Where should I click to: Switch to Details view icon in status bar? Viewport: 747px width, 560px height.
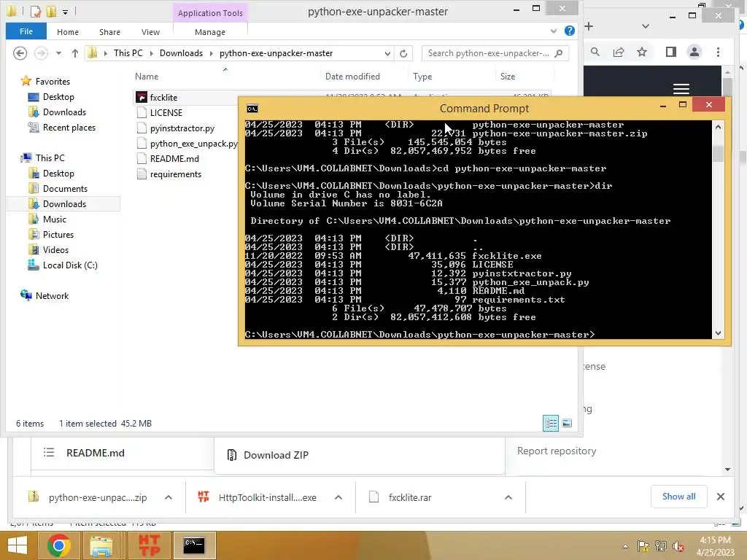coord(551,423)
